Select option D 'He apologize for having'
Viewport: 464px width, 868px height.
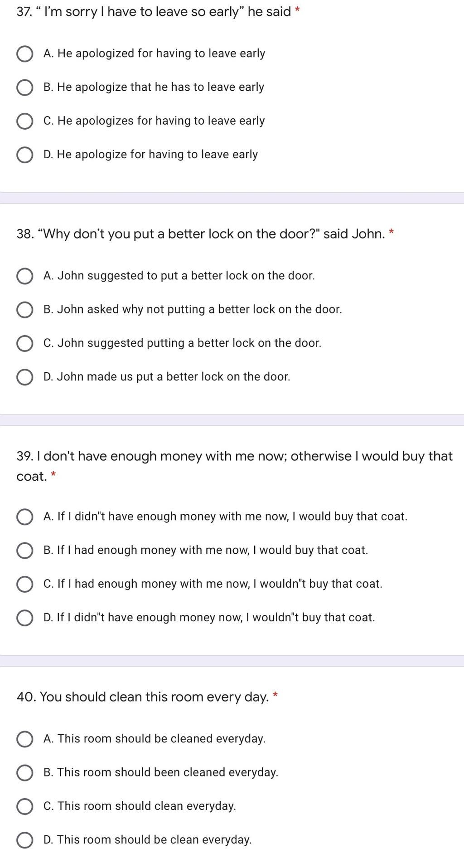pos(24,155)
